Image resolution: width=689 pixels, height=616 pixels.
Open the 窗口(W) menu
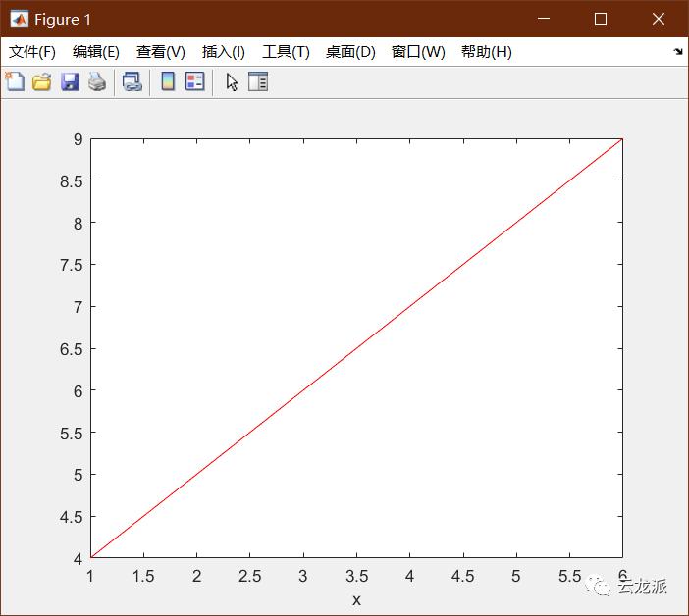(x=418, y=52)
